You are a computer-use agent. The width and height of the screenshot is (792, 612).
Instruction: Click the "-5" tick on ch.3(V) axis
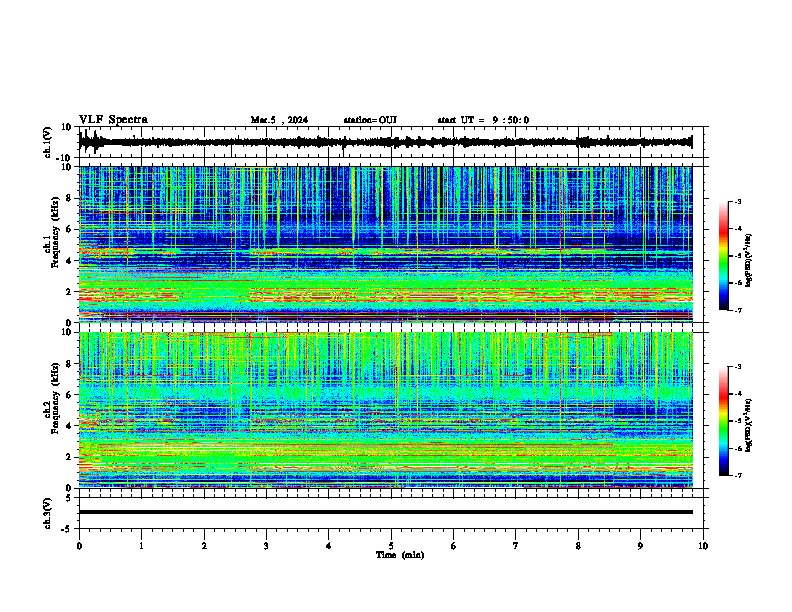click(x=67, y=529)
